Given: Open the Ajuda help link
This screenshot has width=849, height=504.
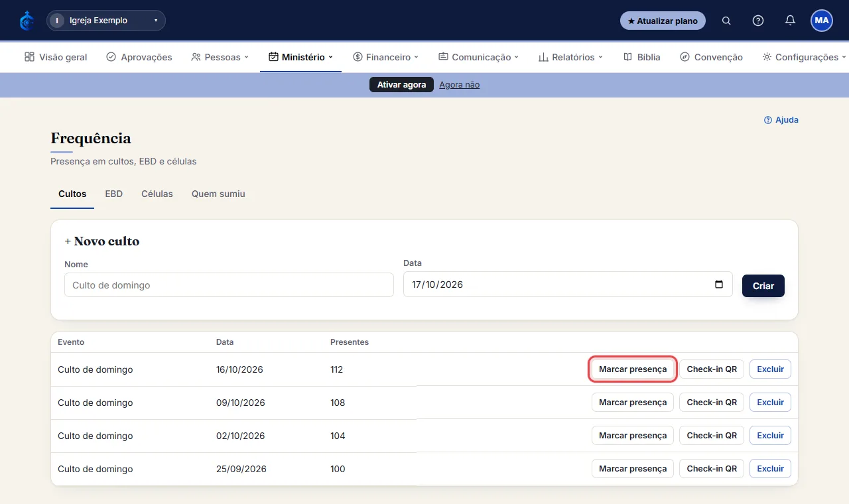Looking at the screenshot, I should tap(781, 120).
